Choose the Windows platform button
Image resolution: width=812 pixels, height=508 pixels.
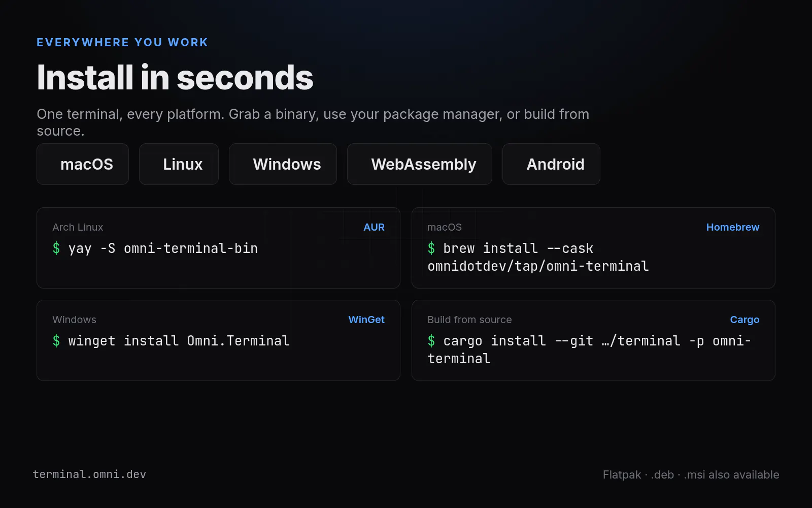point(283,164)
